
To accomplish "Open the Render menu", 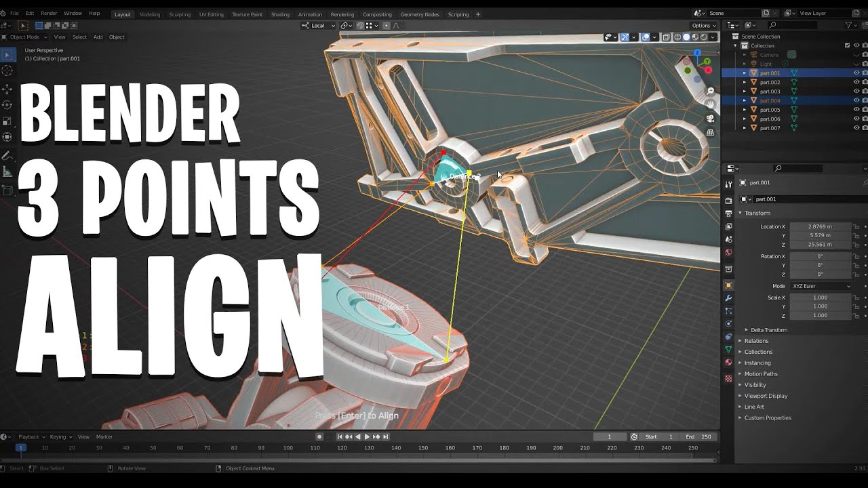I will [x=49, y=14].
